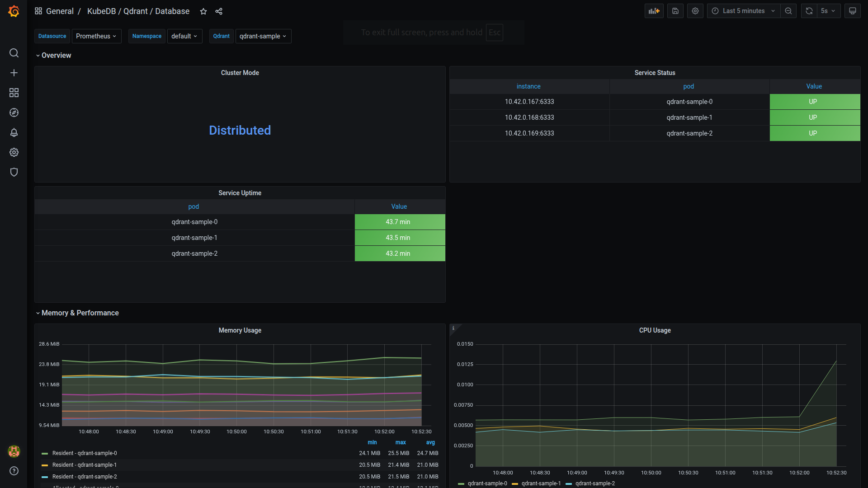Click the 10.42.0.169:6333 instance cell
Viewport: 868px width, 488px height.
[x=529, y=133]
